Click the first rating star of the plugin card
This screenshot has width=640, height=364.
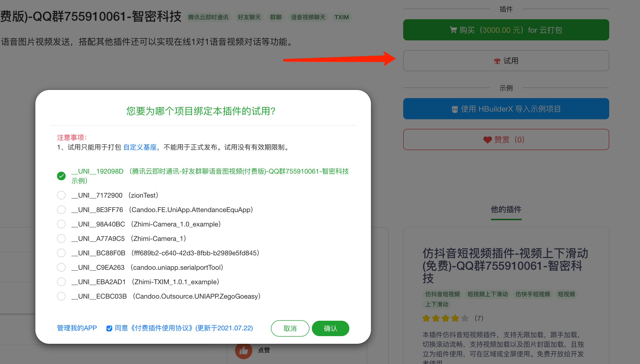[x=426, y=318]
